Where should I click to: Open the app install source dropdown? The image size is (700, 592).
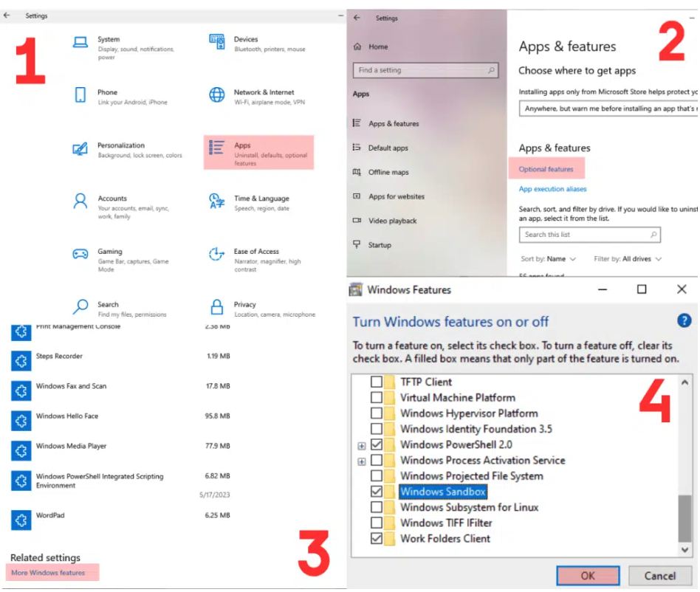tap(608, 109)
